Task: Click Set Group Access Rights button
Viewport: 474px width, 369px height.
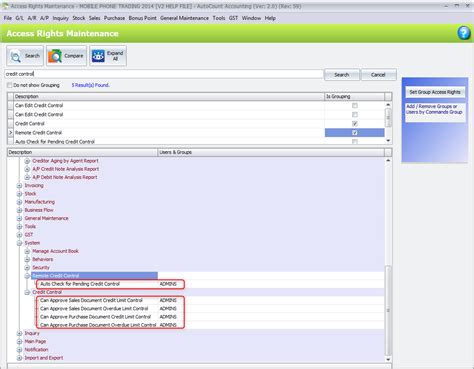Action: coord(435,92)
